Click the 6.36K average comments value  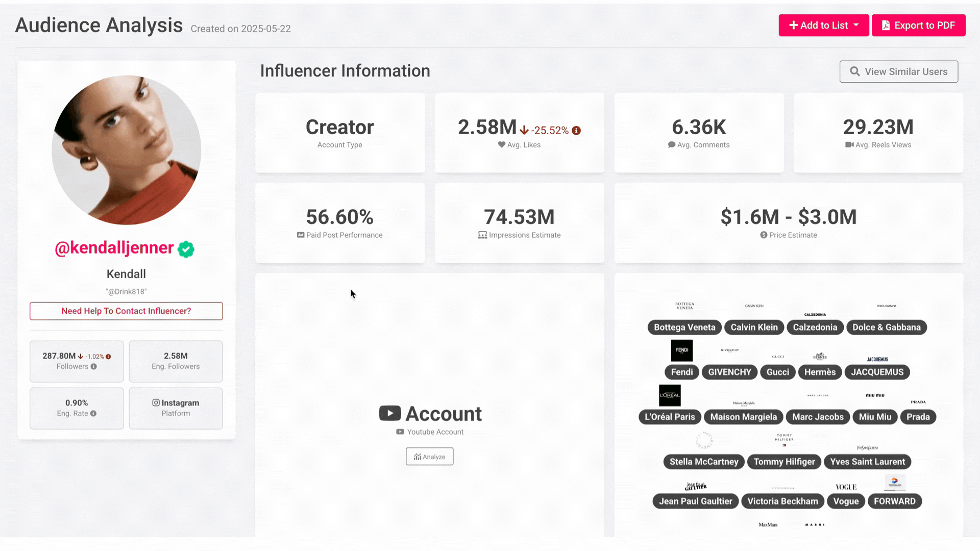point(699,127)
